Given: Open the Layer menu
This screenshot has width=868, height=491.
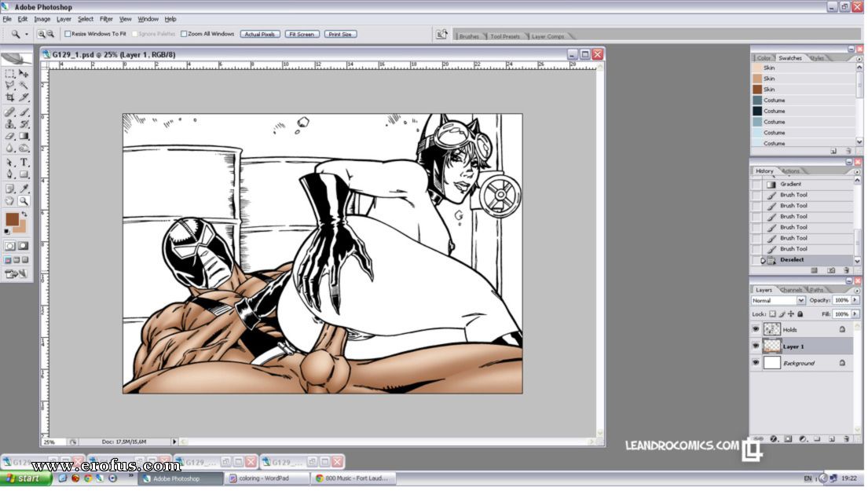Looking at the screenshot, I should 64,19.
